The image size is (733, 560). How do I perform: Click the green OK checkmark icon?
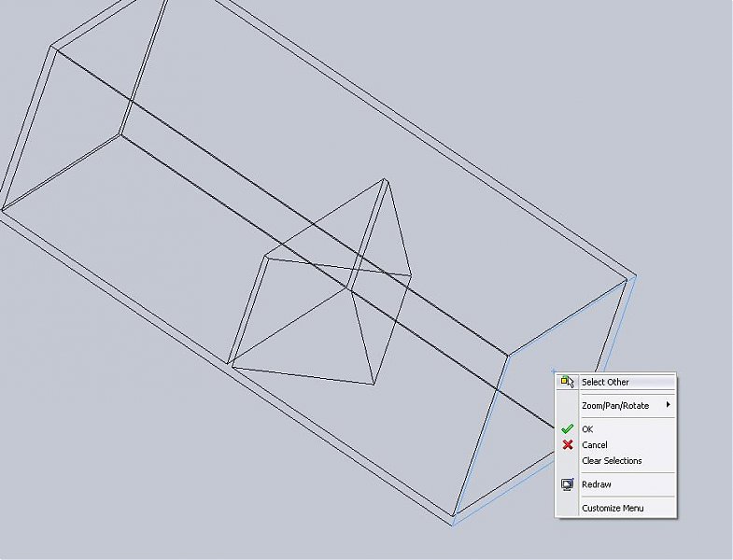567,428
